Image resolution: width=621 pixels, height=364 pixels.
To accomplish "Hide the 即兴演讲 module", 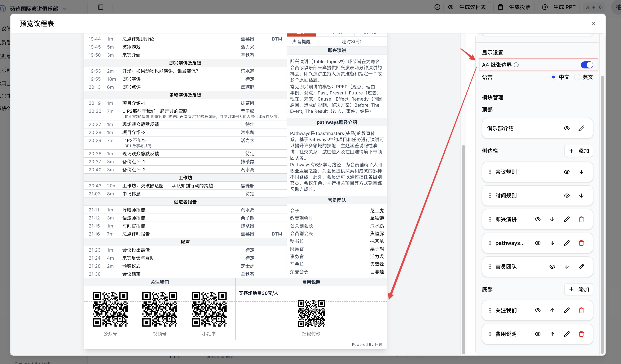I will tap(538, 219).
